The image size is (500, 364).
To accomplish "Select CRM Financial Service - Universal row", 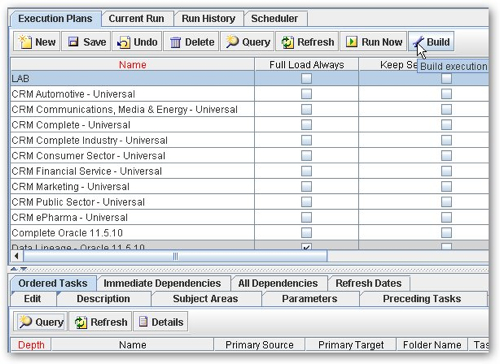I will [x=249, y=171].
